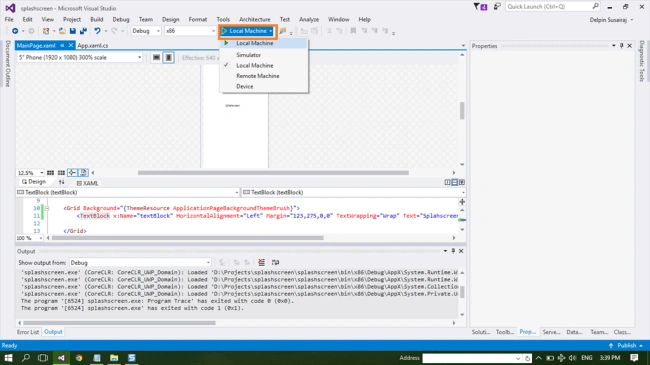Click the taskbar Search magnifier icon
Screen dimensions: 650x365
(x=26, y=358)
